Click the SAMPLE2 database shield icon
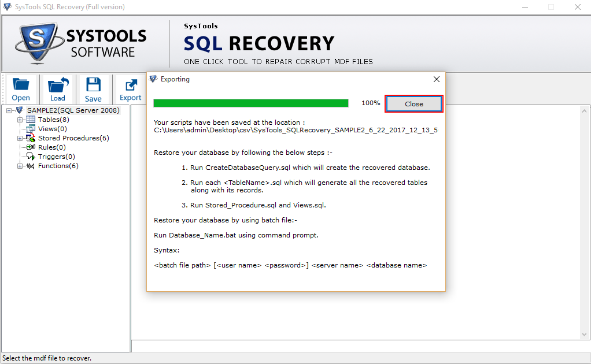The image size is (591, 364). [20, 110]
